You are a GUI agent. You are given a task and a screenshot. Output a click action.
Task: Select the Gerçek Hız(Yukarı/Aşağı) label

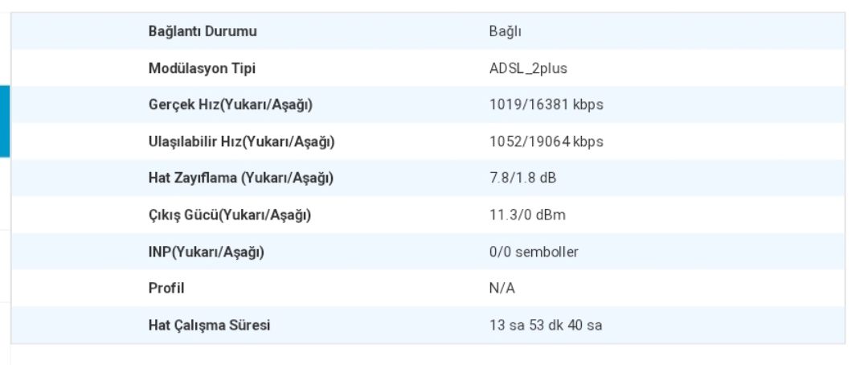point(231,105)
